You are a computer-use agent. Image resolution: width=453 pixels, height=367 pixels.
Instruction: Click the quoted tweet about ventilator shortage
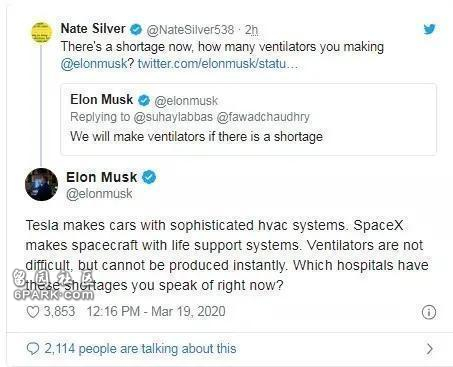point(249,119)
